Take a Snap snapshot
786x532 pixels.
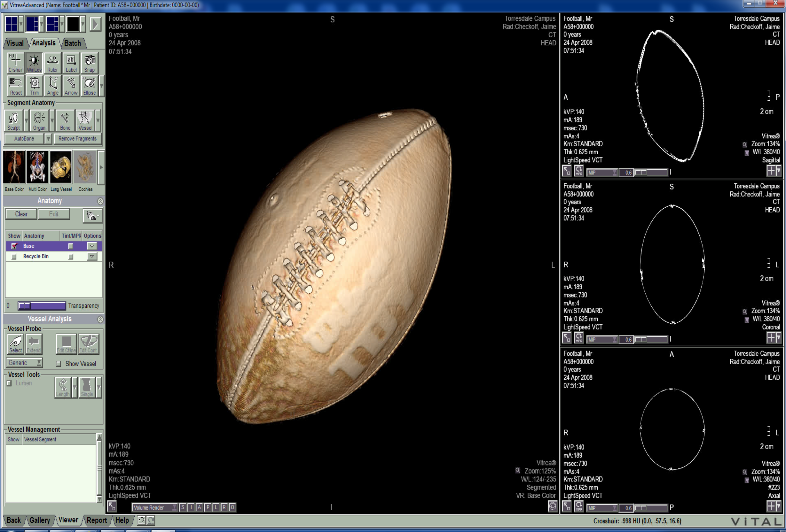coord(89,63)
